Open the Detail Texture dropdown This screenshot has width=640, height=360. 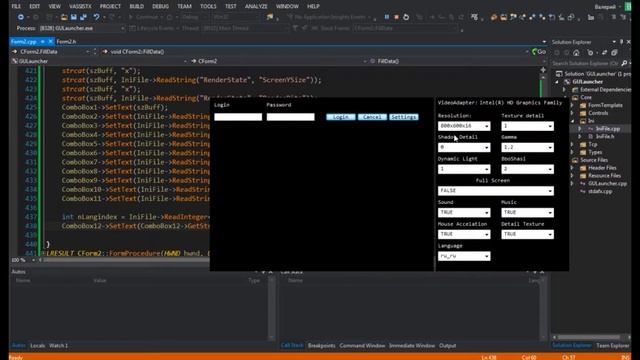tap(527, 234)
